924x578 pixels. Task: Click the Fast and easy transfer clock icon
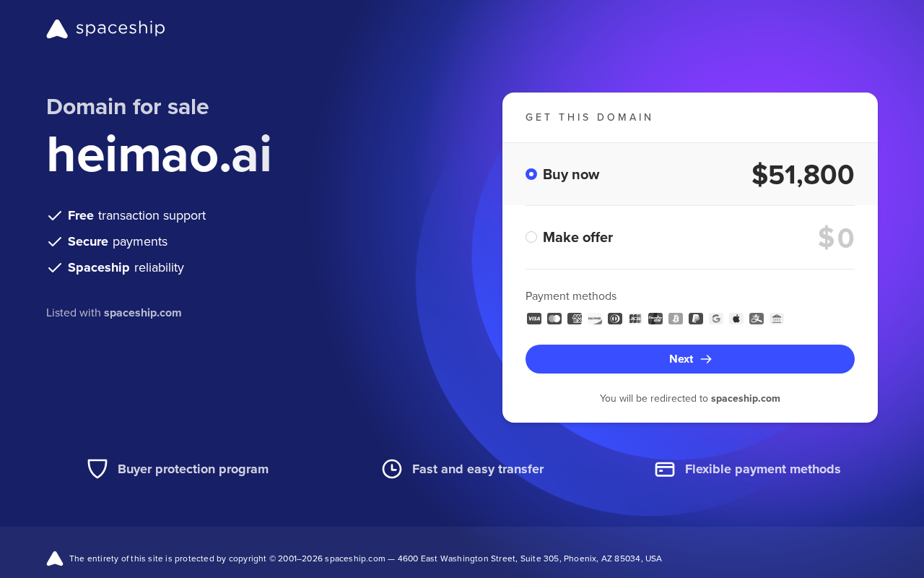tap(392, 469)
